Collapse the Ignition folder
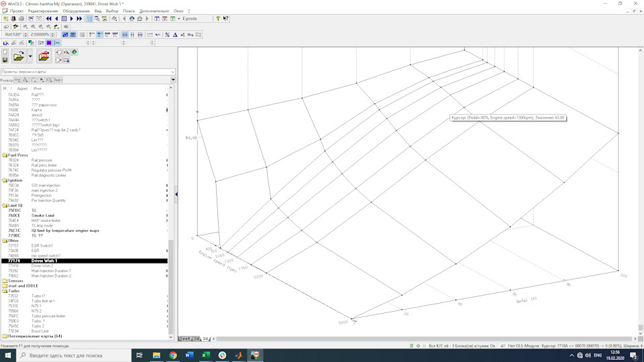Viewport: 644px width, 362px height. [x=5, y=180]
